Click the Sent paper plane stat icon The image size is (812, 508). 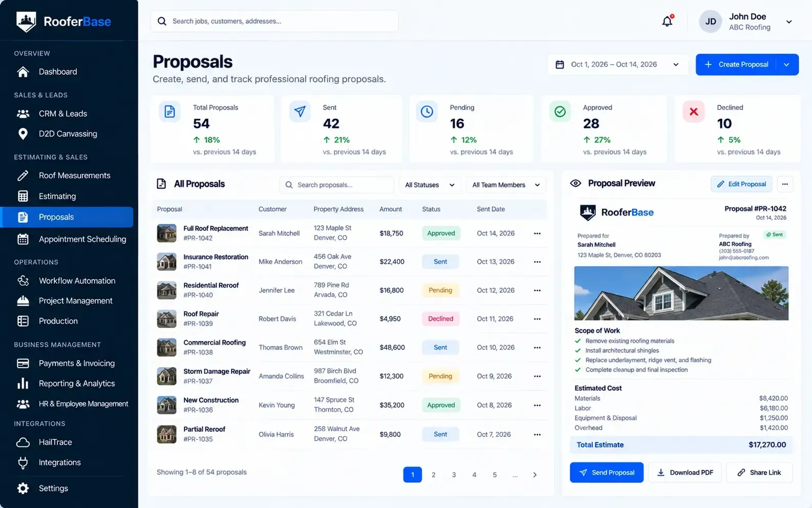point(300,112)
